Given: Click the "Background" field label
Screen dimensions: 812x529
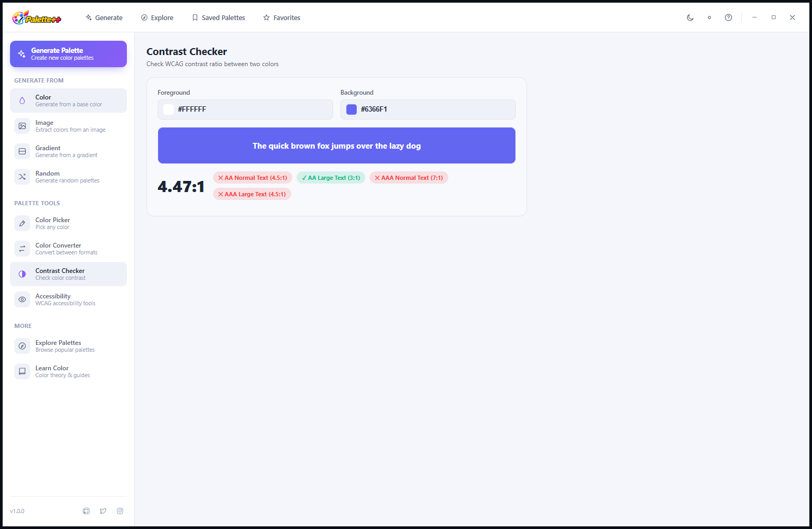Looking at the screenshot, I should (x=357, y=93).
